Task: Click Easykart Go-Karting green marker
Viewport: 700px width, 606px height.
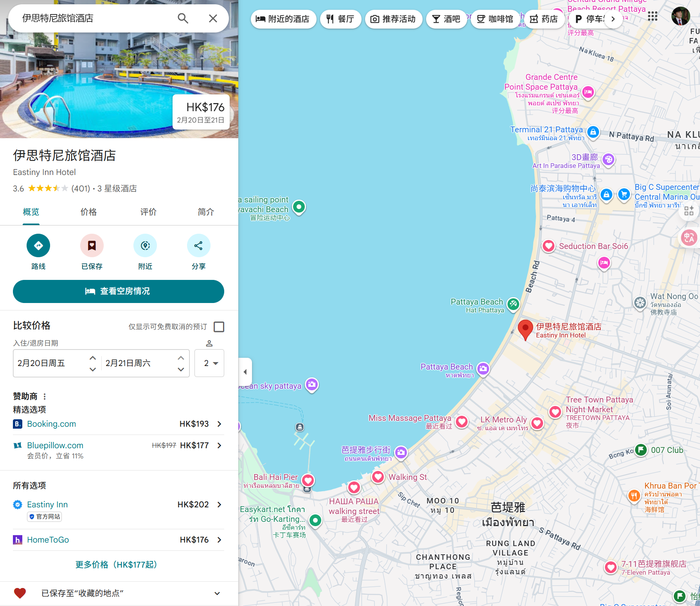Action: (x=315, y=520)
